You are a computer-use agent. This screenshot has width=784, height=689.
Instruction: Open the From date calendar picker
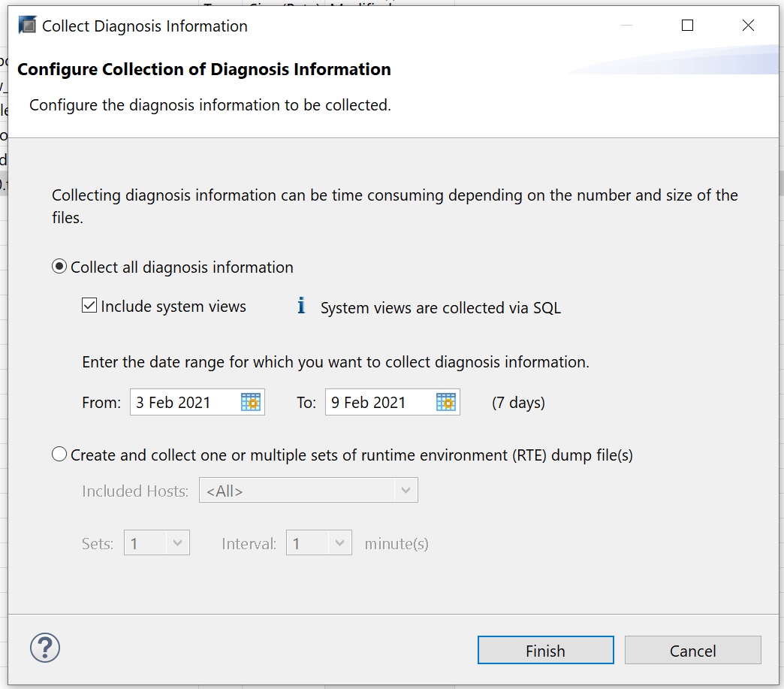250,402
